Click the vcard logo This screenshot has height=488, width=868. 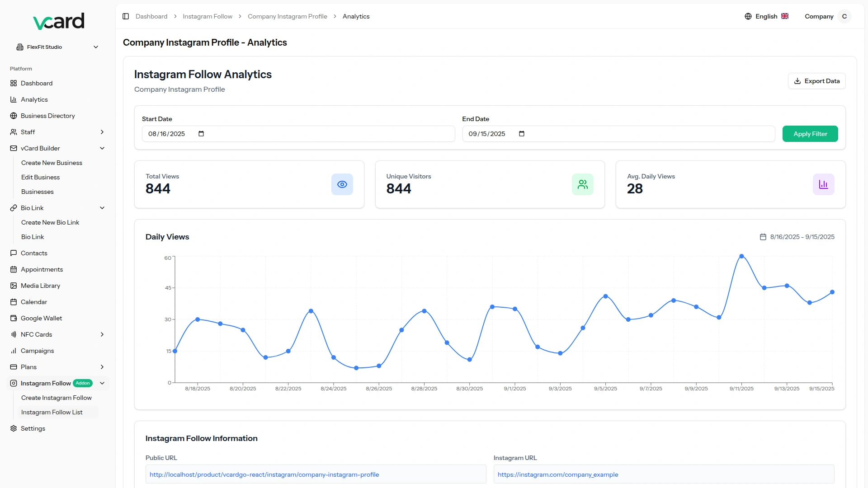click(58, 21)
